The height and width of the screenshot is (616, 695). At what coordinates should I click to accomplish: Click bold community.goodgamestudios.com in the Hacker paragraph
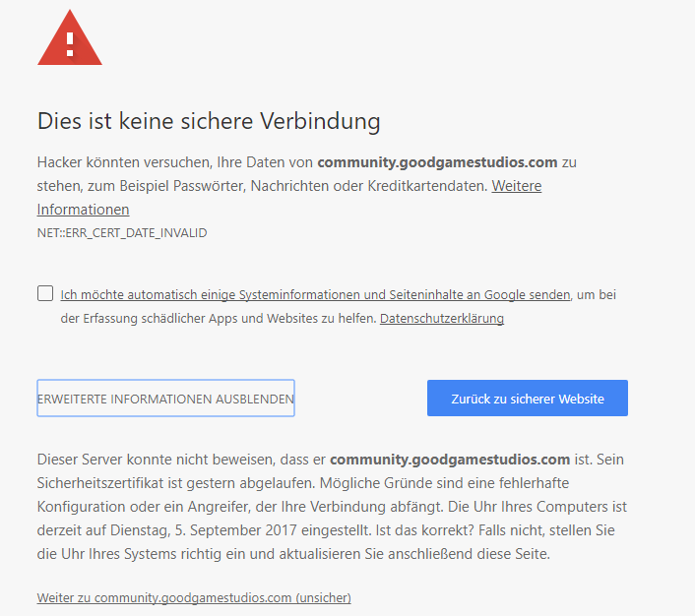pos(437,162)
